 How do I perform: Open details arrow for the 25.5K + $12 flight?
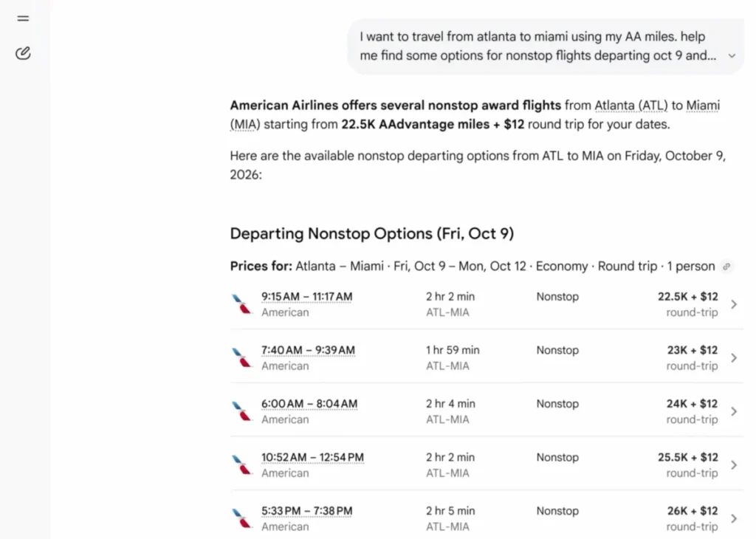click(x=734, y=464)
